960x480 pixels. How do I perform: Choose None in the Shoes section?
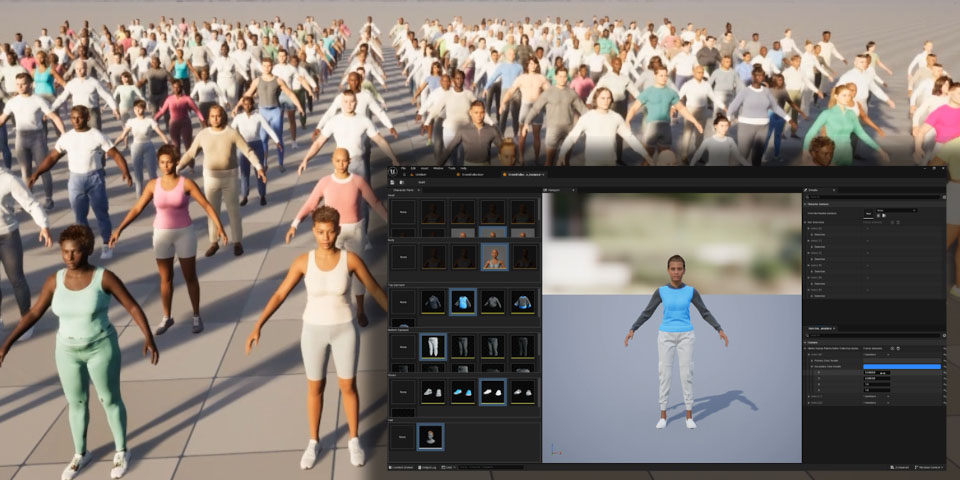click(403, 392)
